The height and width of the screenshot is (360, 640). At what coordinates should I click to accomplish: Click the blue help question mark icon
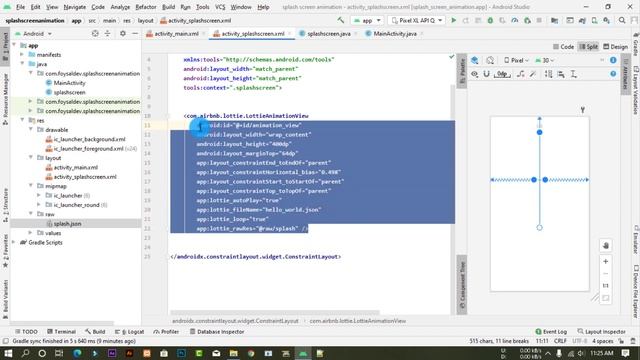pyautogui.click(x=613, y=74)
